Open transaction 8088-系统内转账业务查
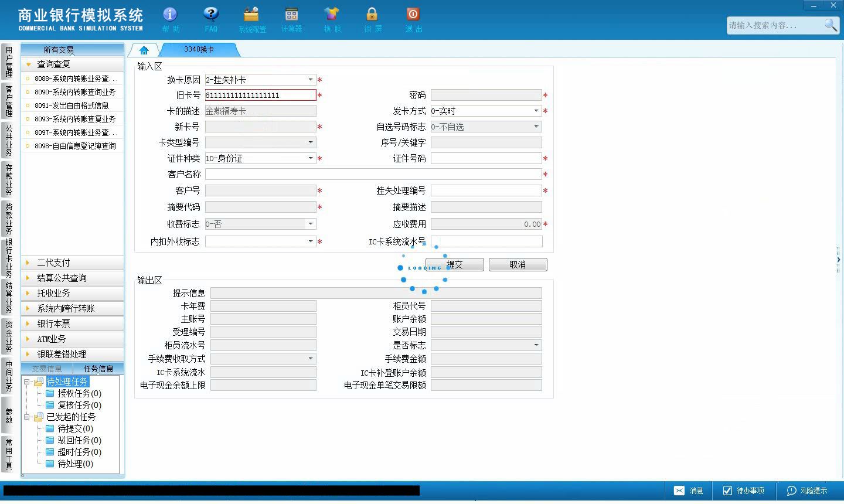The image size is (844, 504). coord(73,79)
